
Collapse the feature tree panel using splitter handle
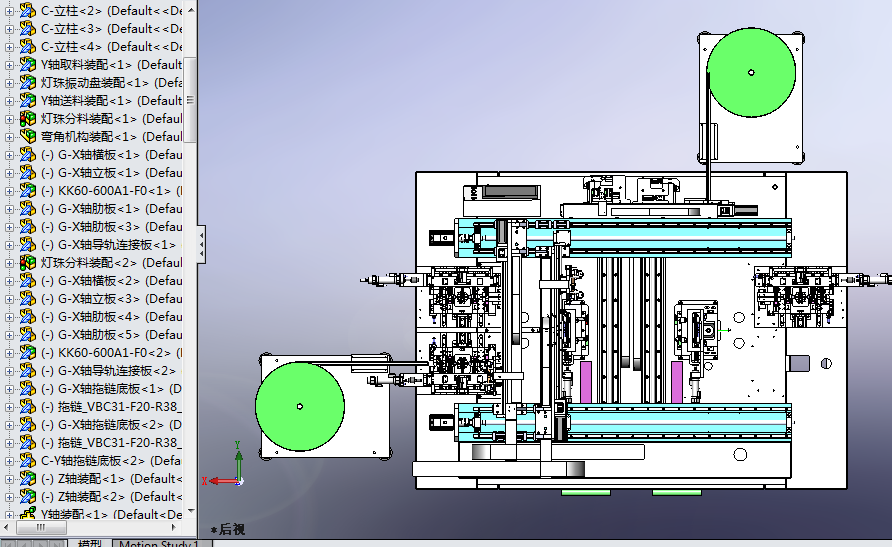coord(202,242)
